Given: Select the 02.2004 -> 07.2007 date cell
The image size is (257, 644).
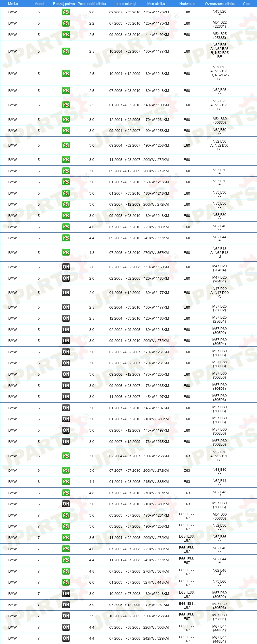Looking at the screenshot, I should 125,456.
